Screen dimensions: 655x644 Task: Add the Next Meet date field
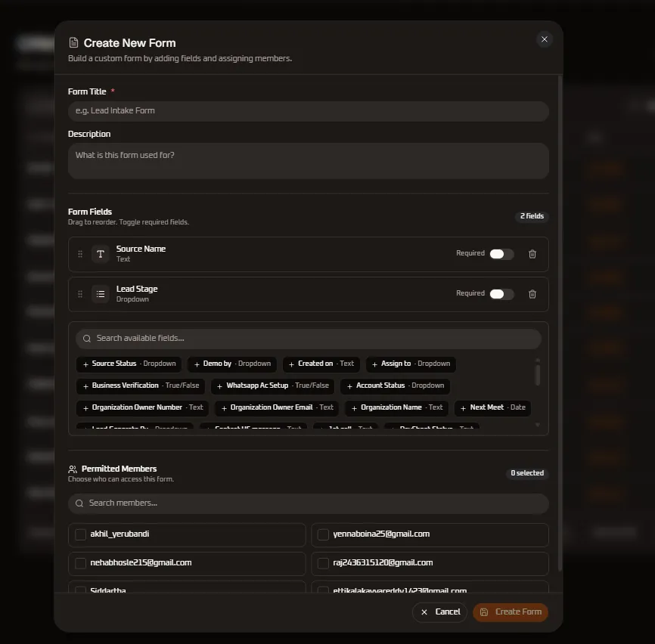click(493, 407)
